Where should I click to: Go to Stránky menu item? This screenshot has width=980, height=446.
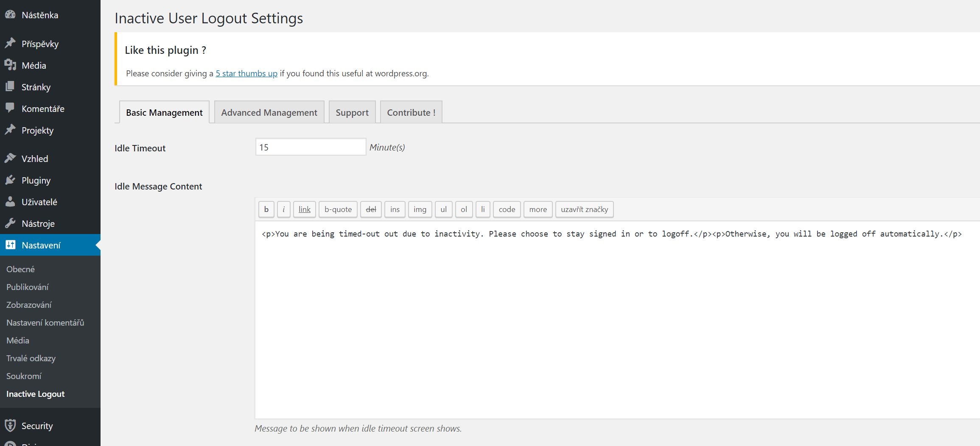tap(50, 87)
